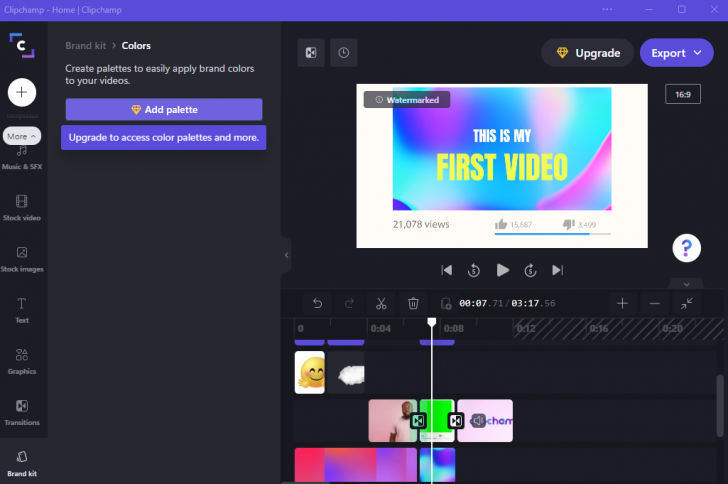Open the Export dropdown

coord(676,53)
